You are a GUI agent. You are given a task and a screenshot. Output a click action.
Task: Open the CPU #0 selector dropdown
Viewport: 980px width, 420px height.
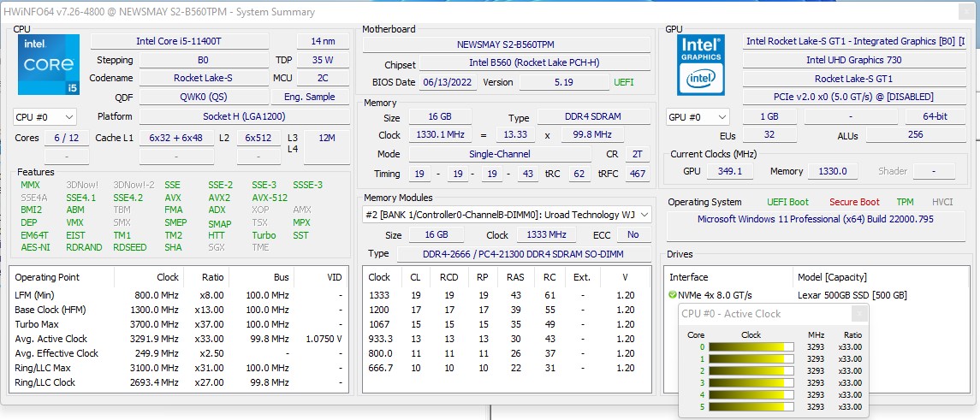click(45, 117)
